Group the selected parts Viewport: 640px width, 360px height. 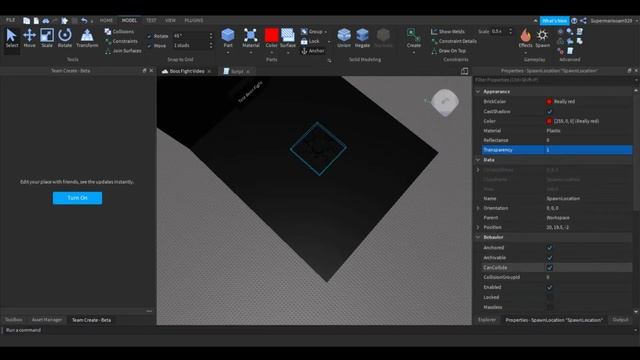(312, 31)
